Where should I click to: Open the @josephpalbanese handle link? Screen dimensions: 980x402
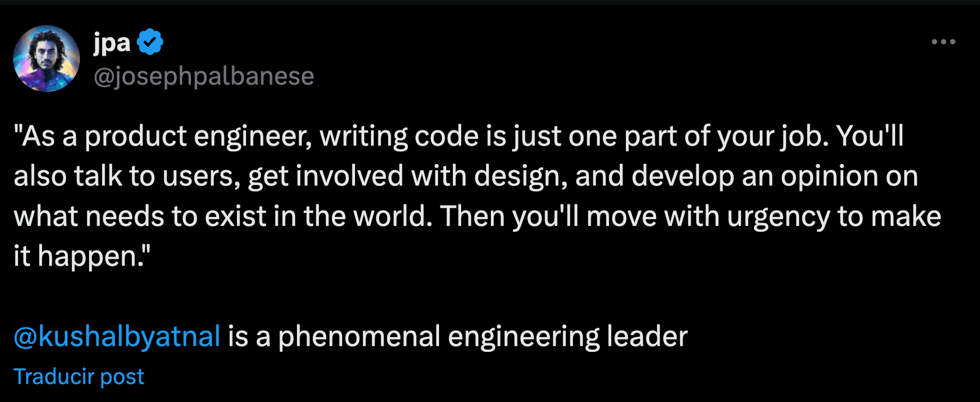(x=204, y=76)
